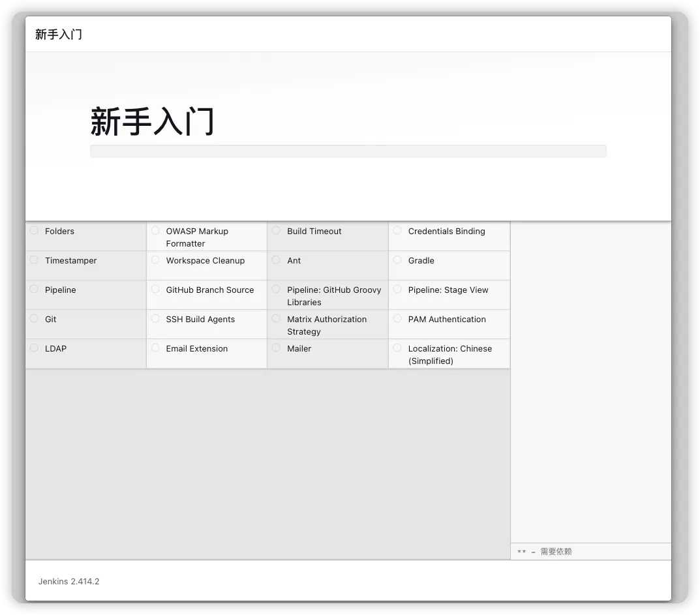Viewport: 700px width, 615px height.
Task: Click the Timestamper plugin name
Action: pos(70,261)
